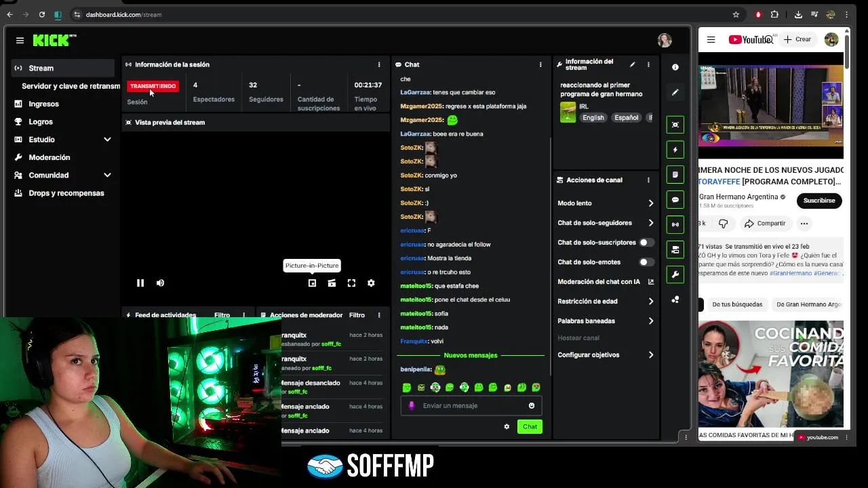Open Moderación del chat con IA link
This screenshot has width=868, height=488.
pyautogui.click(x=606, y=282)
